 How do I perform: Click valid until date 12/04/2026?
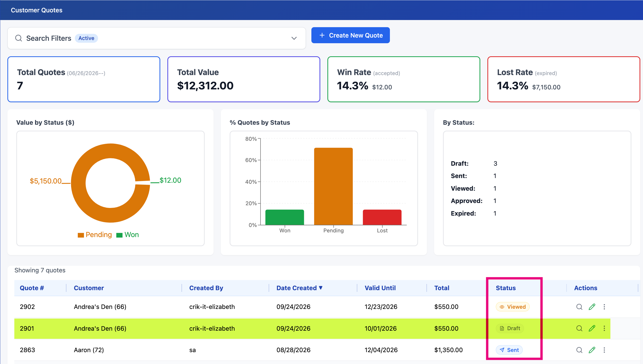[381, 350]
